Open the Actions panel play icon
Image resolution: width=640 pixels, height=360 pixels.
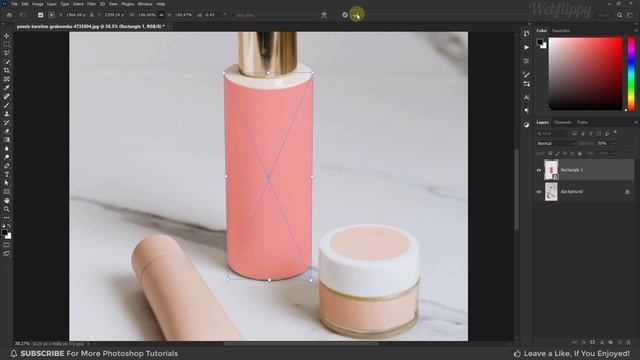coord(527,47)
